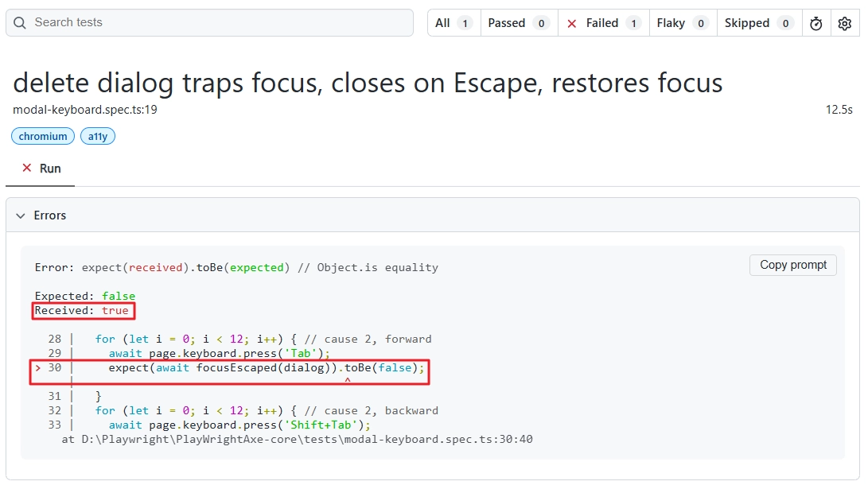Click the chromium project tag
The height and width of the screenshot is (489, 868).
tap(43, 136)
